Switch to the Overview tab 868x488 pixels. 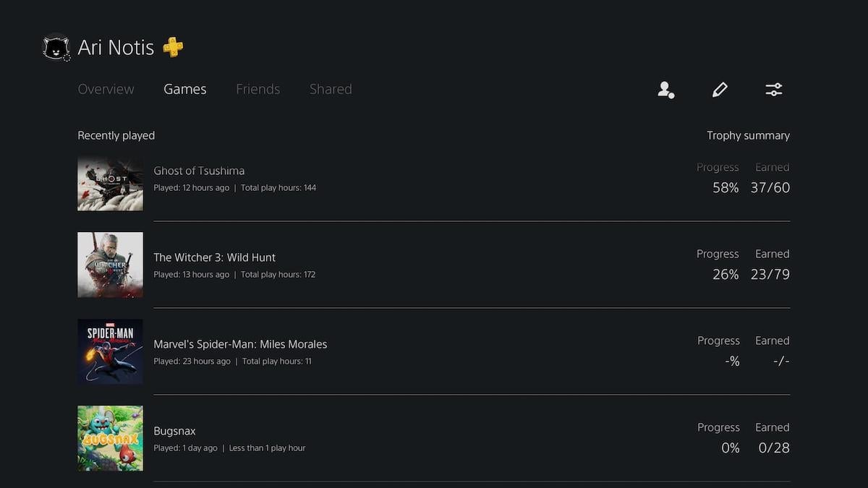[106, 88]
